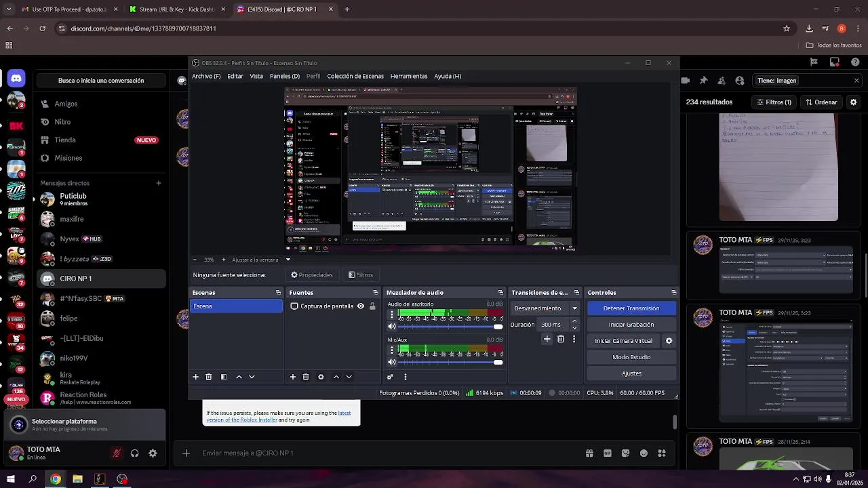The width and height of the screenshot is (868, 488).
Task: Move source down in Fuentes toolbar
Action: pos(349,377)
